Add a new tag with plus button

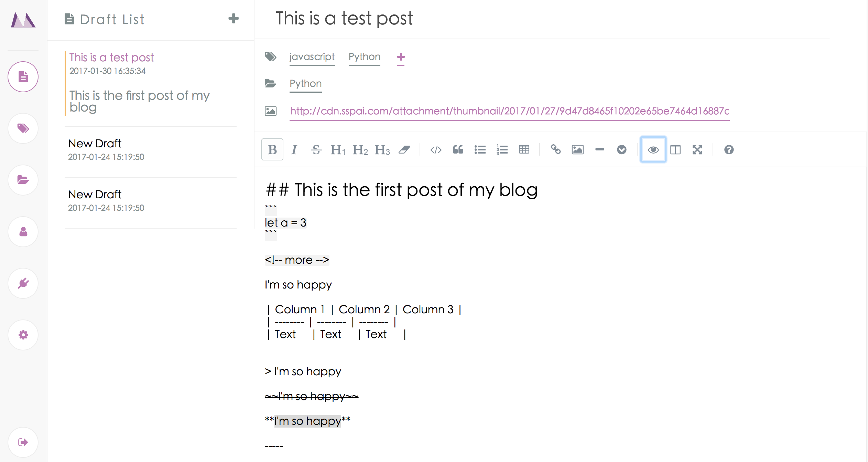click(401, 57)
